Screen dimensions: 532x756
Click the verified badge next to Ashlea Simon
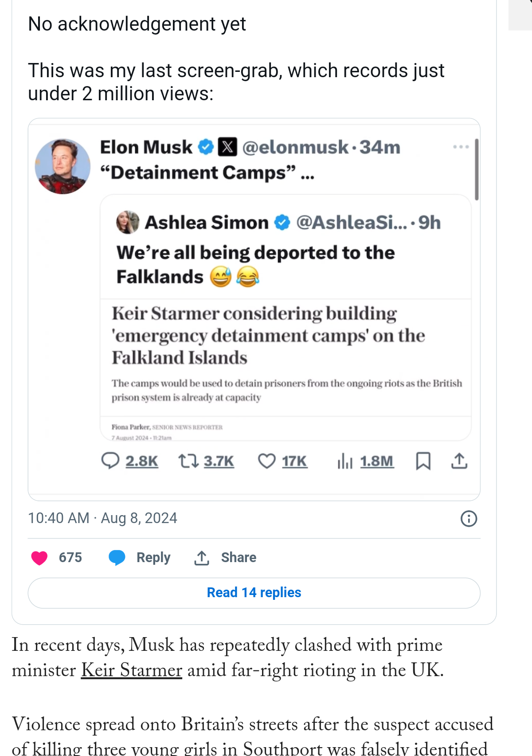pyautogui.click(x=282, y=222)
